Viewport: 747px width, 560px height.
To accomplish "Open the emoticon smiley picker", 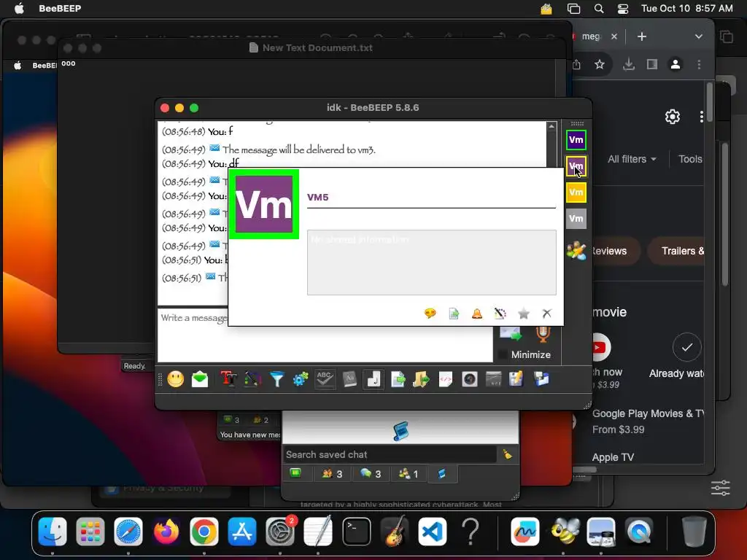I will (x=175, y=379).
